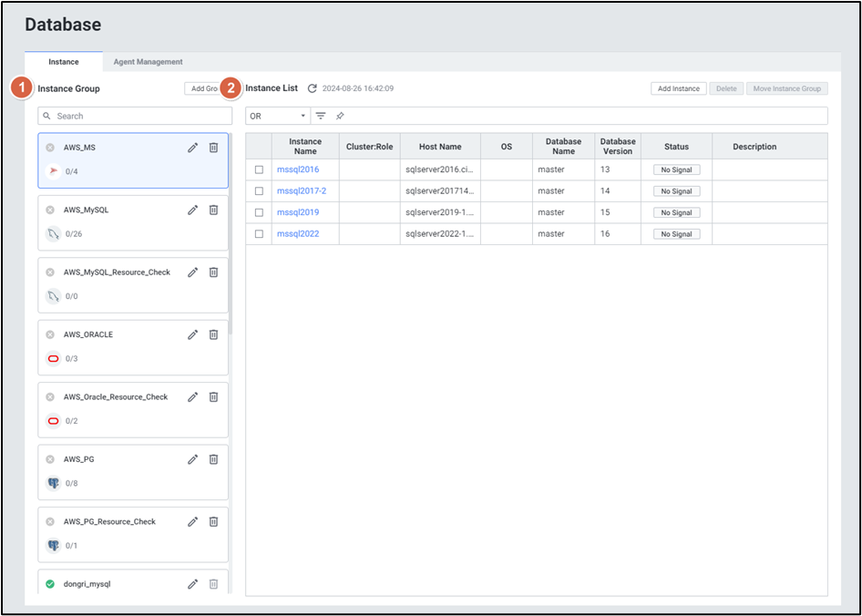862x616 pixels.
Task: Open the mssql2017-2 instance link
Action: point(301,191)
